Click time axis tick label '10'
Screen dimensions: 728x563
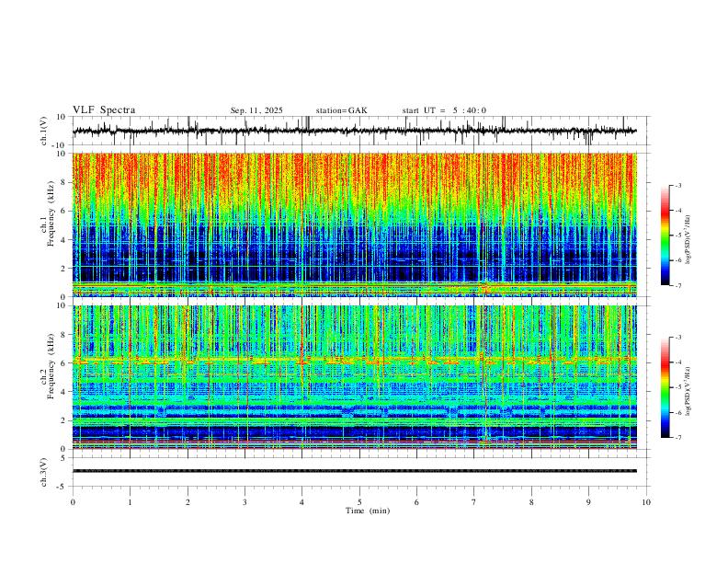point(646,502)
